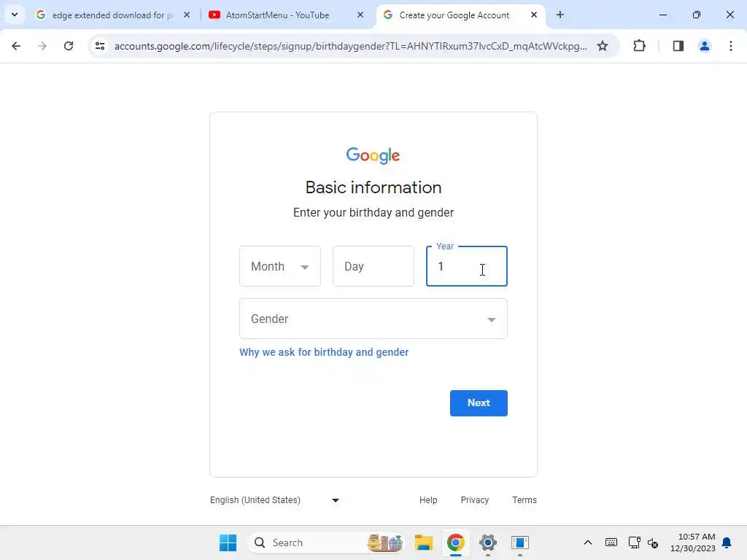
Task: Open the browser side panel
Action: (x=678, y=46)
